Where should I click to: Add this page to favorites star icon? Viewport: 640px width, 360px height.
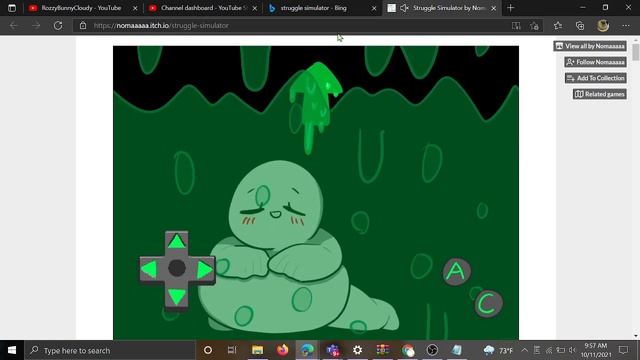(x=534, y=26)
